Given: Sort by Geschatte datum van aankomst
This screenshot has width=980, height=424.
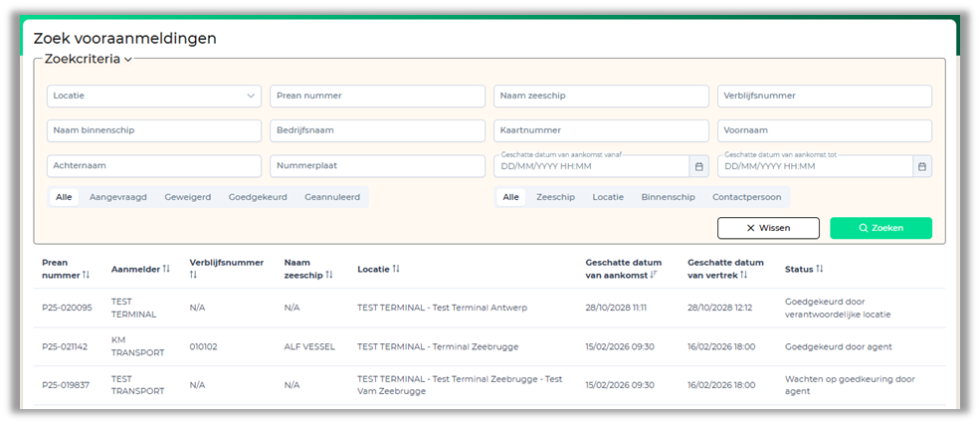Looking at the screenshot, I should coord(652,275).
